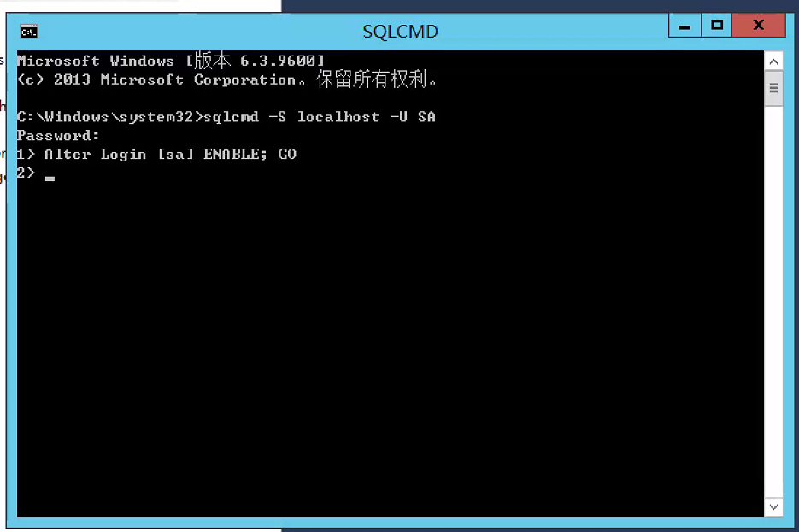Viewport: 799px width, 532px height.
Task: Minimize the SQLCMD window
Action: tap(684, 26)
